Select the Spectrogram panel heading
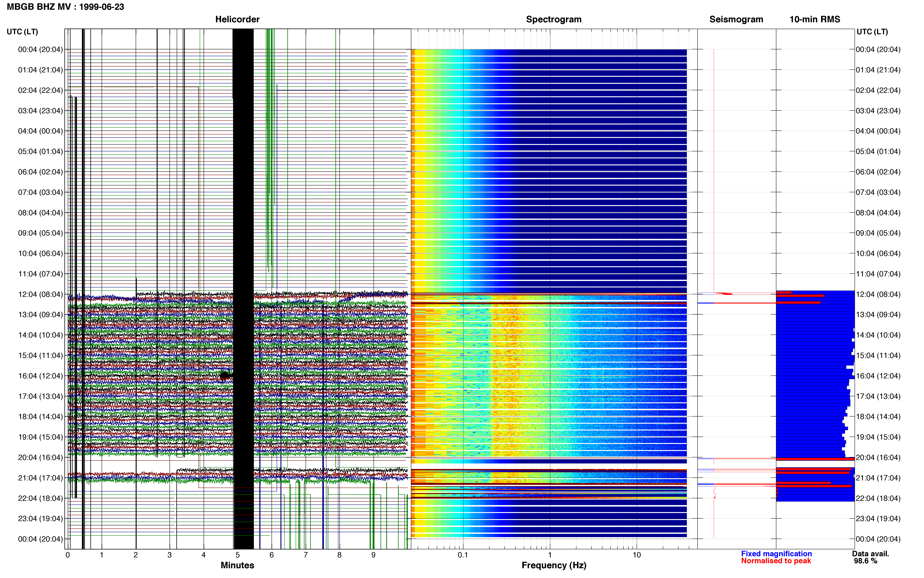The width and height of the screenshot is (924, 578). 554,19
